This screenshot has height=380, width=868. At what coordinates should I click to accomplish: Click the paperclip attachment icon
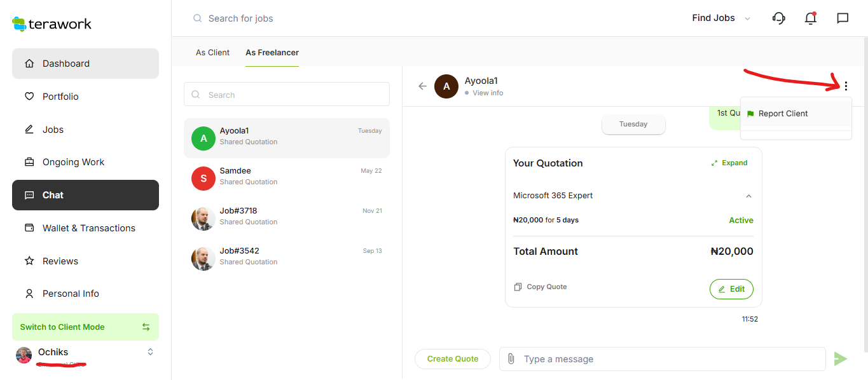point(511,359)
